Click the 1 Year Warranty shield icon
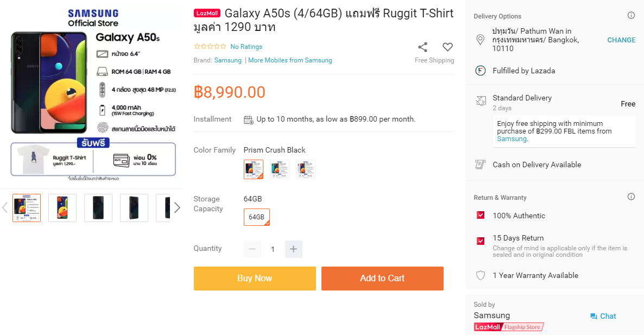 click(480, 275)
